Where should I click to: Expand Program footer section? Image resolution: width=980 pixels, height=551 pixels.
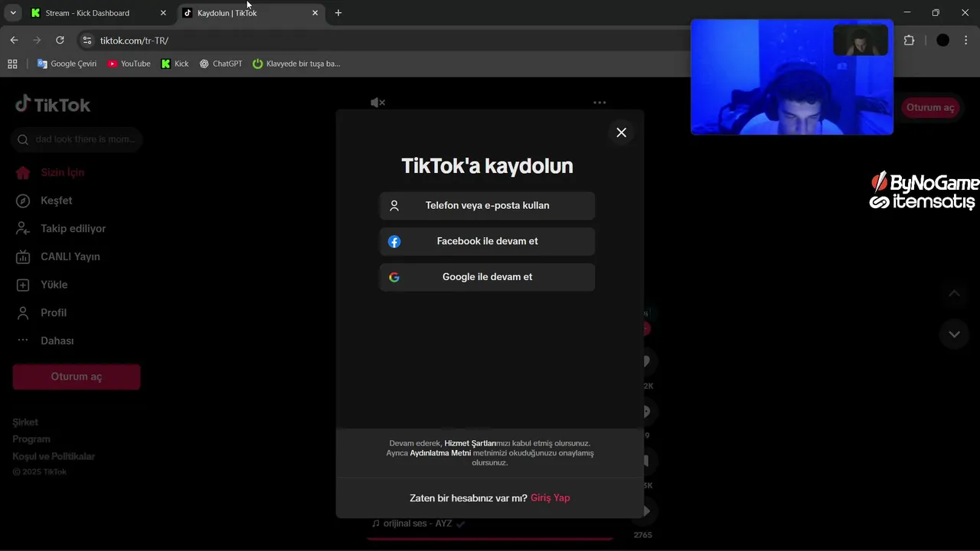pyautogui.click(x=31, y=439)
